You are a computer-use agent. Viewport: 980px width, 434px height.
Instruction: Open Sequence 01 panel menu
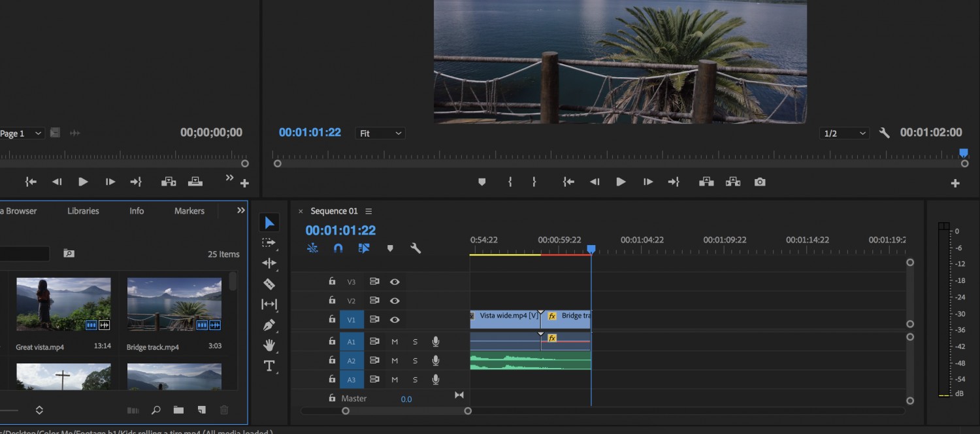(x=368, y=211)
